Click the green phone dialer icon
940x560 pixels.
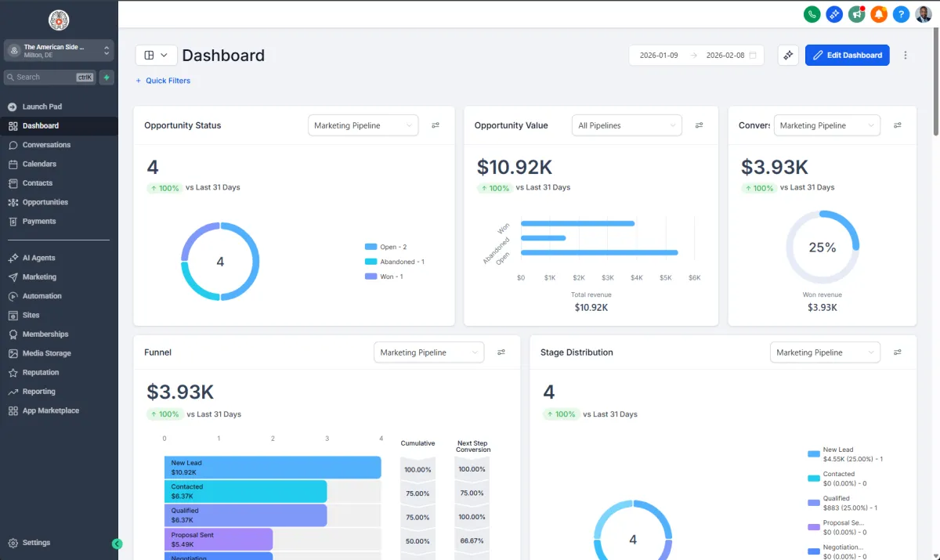[x=812, y=14]
